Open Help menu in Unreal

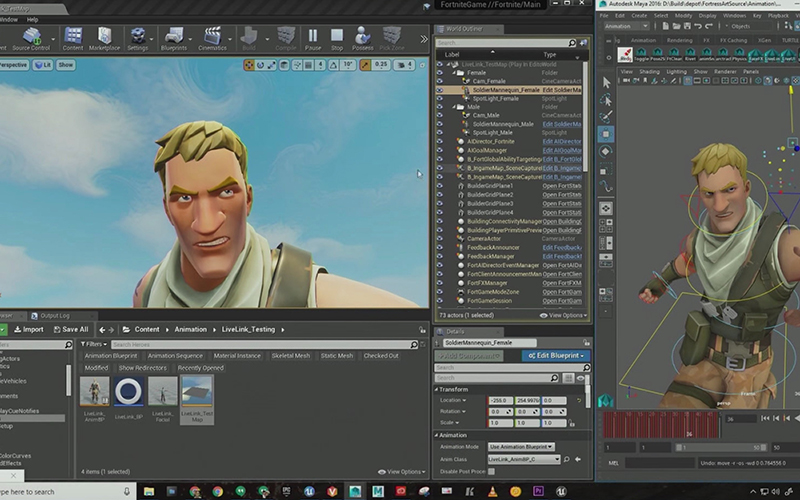tap(32, 19)
